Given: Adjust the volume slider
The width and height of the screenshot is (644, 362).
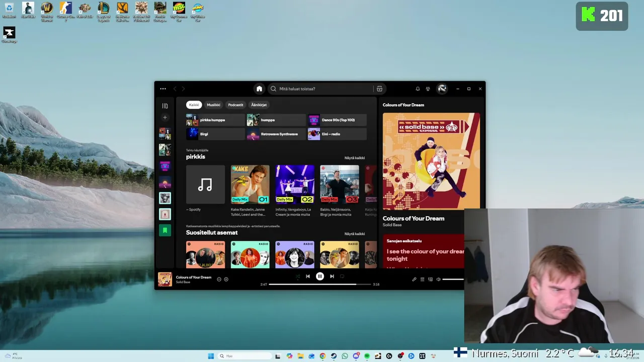Looking at the screenshot, I should [453, 280].
